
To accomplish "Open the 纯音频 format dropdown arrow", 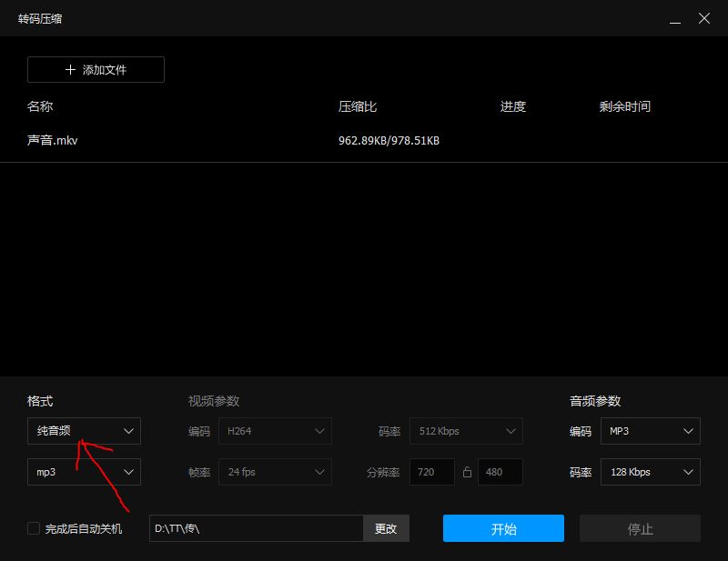I will point(128,431).
